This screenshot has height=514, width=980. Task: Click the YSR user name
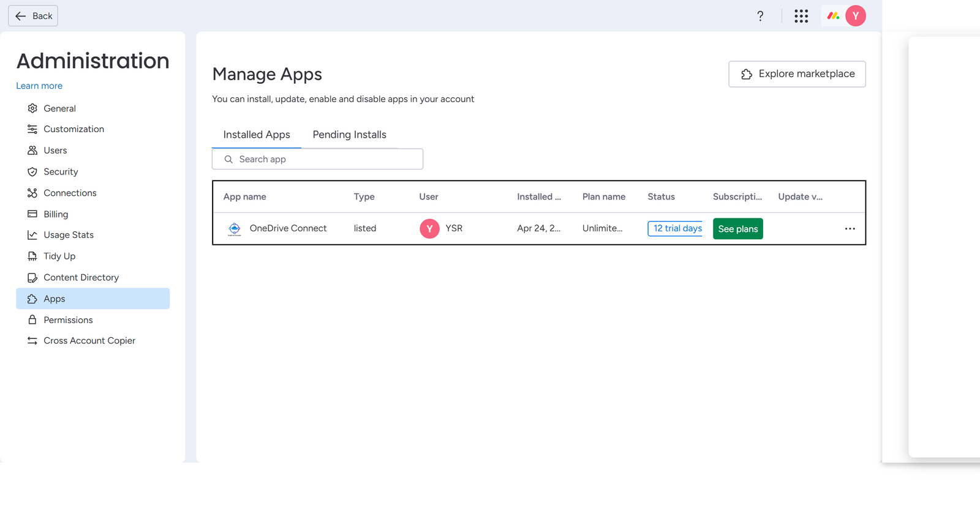(x=454, y=228)
